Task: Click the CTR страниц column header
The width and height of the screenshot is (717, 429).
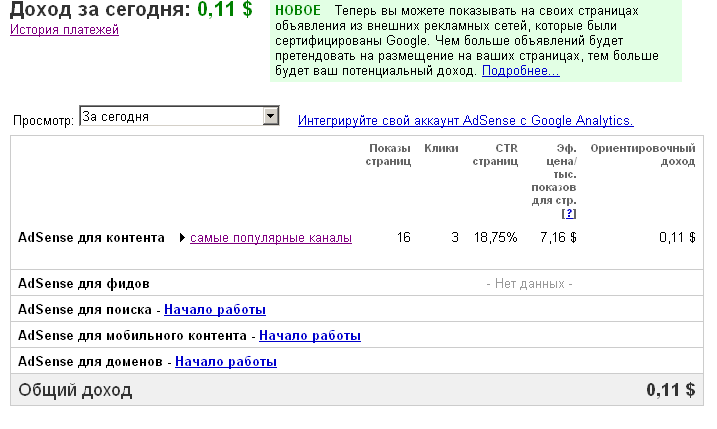Action: coord(495,155)
